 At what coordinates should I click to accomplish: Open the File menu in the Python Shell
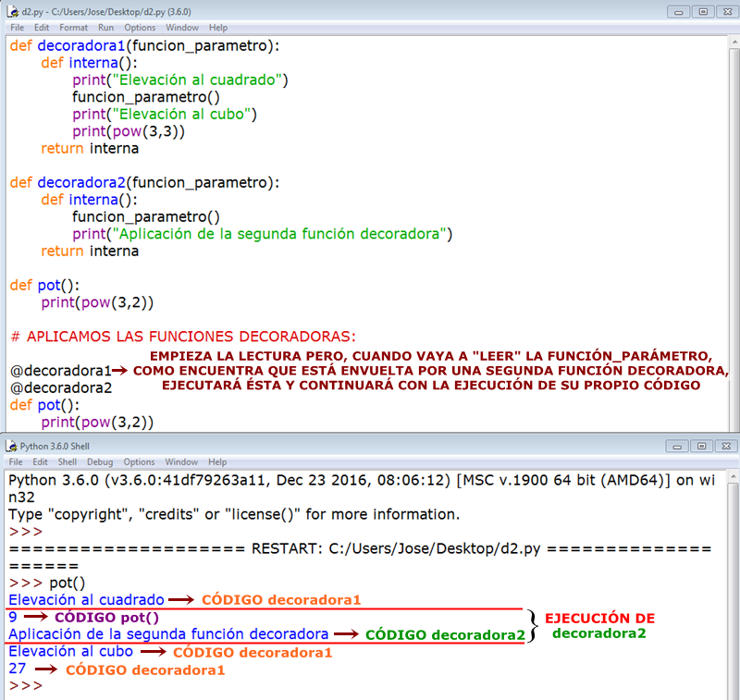click(17, 461)
